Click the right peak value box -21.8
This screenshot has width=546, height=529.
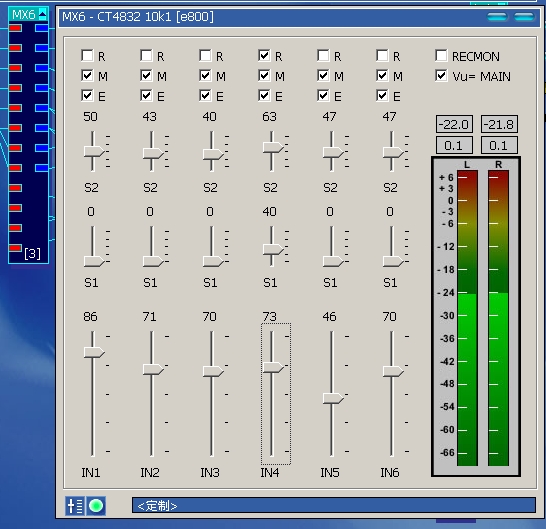coord(499,124)
